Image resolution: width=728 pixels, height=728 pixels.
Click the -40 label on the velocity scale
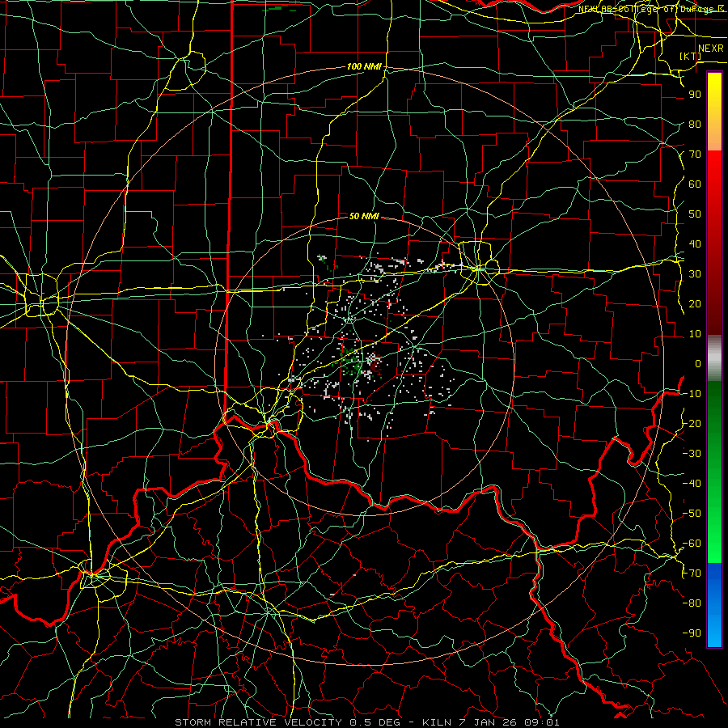coord(692,484)
